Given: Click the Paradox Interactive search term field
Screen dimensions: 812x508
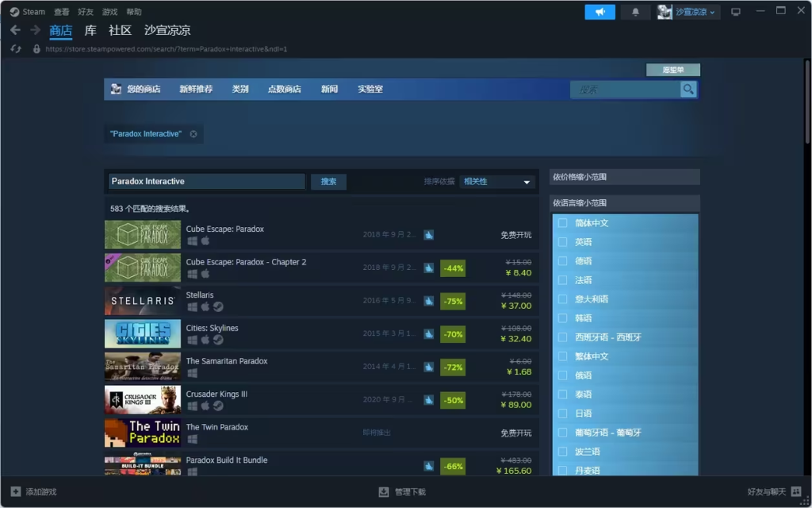Looking at the screenshot, I should pos(207,182).
